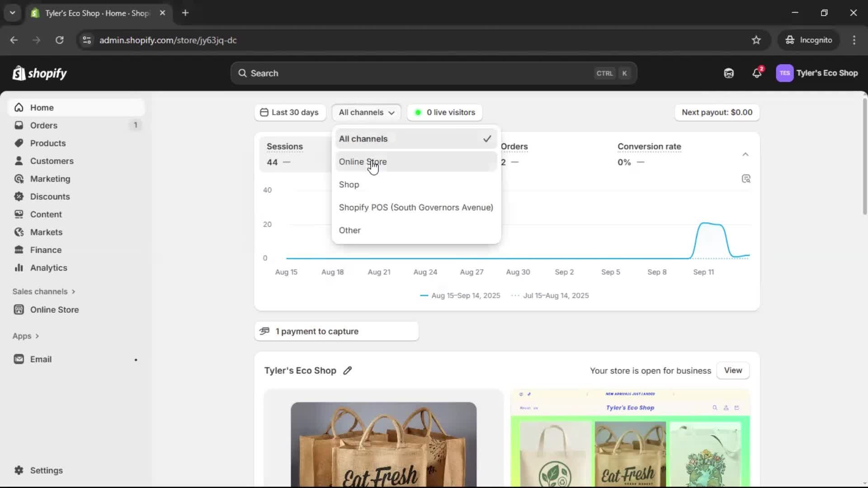Open Orders in the sidebar
The width and height of the screenshot is (868, 488).
pyautogui.click(x=76, y=125)
